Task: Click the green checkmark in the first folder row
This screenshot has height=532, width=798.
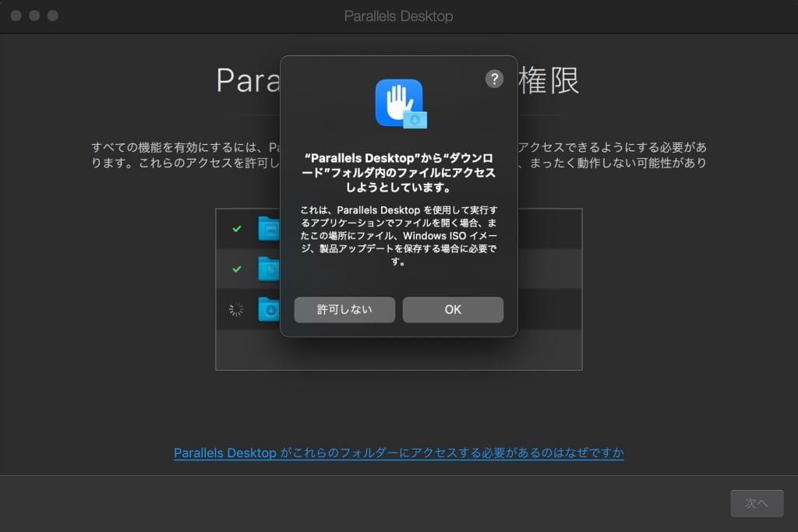Action: pos(237,229)
